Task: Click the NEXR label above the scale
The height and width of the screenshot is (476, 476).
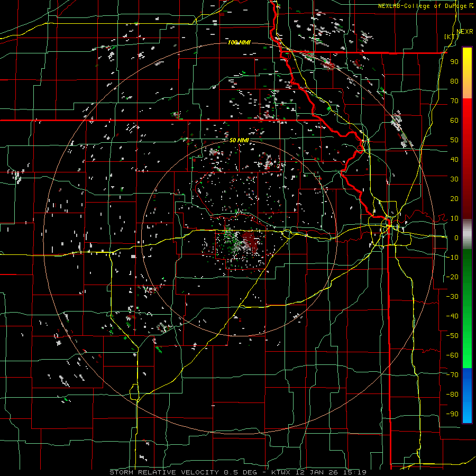Action: [465, 32]
